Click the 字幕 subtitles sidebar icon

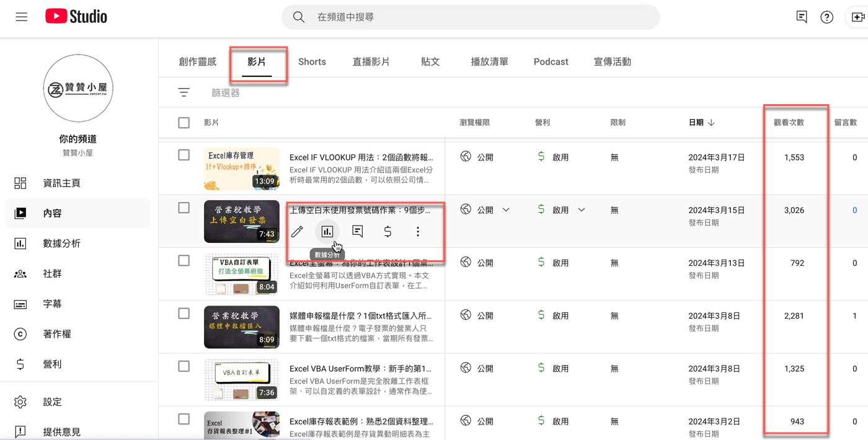point(20,304)
